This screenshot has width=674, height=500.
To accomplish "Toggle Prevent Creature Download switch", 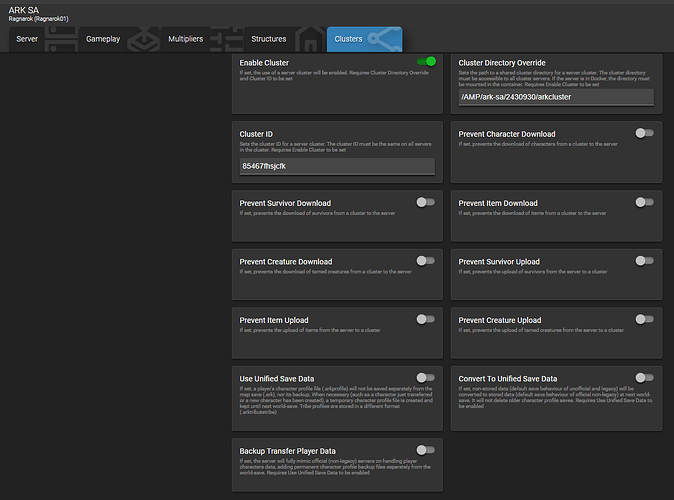I will (426, 261).
